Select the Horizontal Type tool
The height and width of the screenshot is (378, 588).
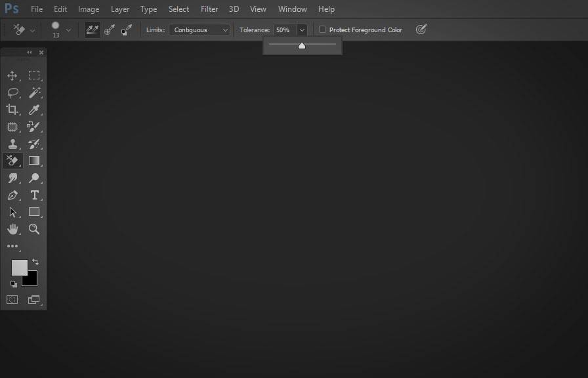35,195
